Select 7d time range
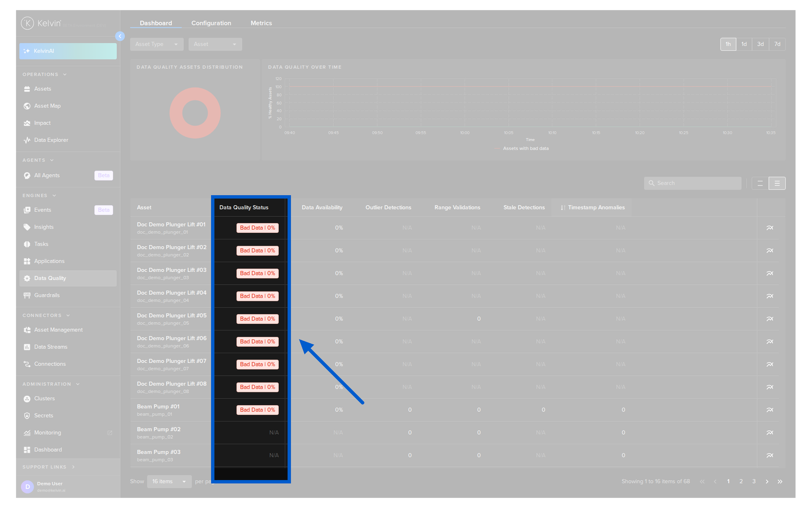The image size is (812, 508). click(777, 44)
